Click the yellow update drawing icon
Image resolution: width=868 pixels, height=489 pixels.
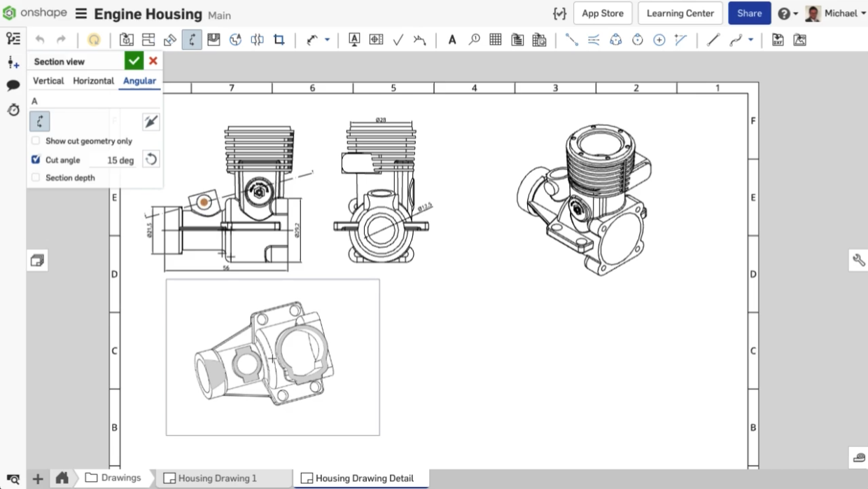[94, 40]
